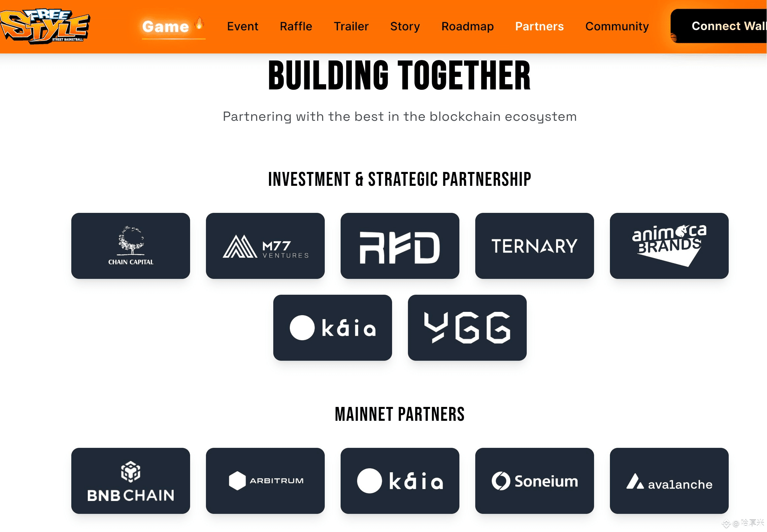Click the Freestyle Street Basketball logo

45,26
